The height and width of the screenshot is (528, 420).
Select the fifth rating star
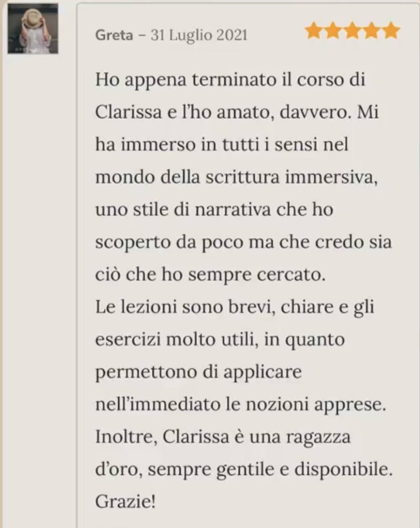click(x=391, y=31)
